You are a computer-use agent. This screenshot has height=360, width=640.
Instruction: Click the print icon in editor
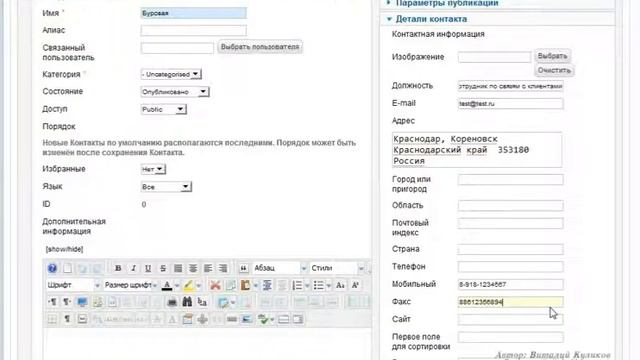172,302
